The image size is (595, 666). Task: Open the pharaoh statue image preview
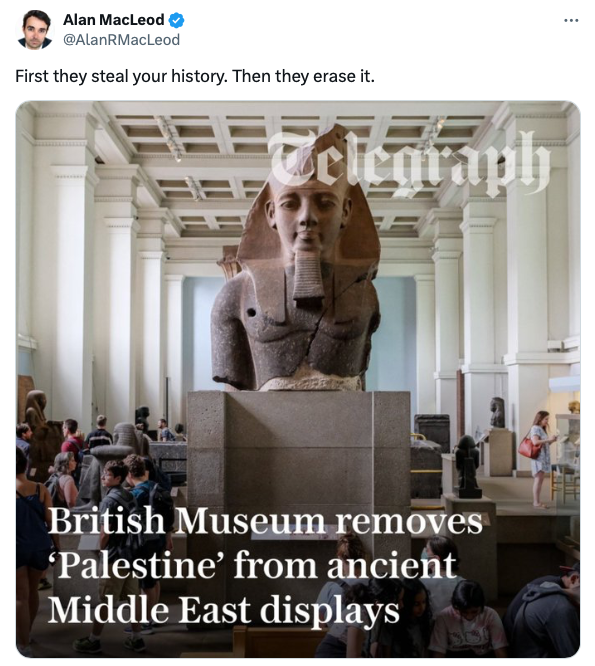click(298, 379)
